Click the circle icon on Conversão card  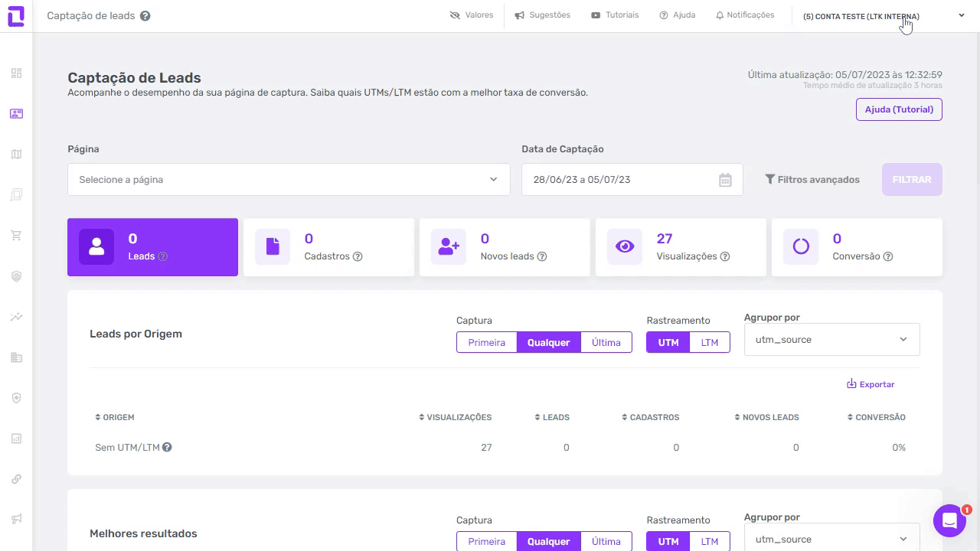pyautogui.click(x=801, y=246)
